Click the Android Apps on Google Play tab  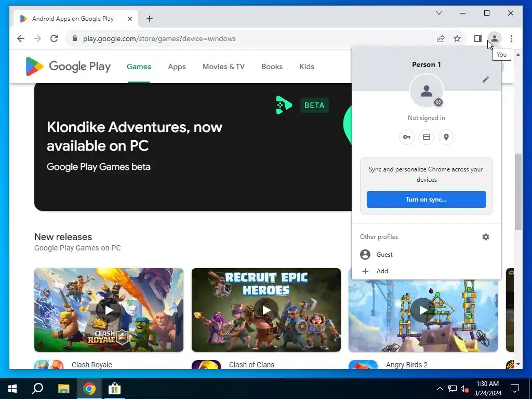76,19
